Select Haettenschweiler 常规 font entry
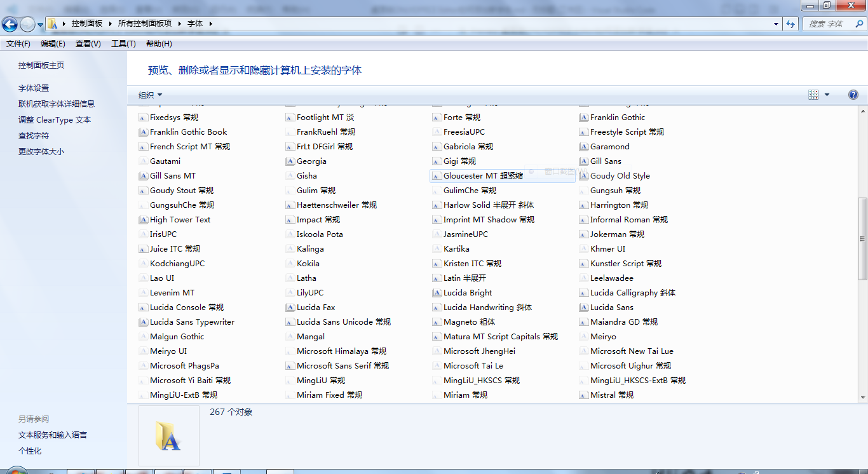This screenshot has height=474, width=868. click(337, 205)
